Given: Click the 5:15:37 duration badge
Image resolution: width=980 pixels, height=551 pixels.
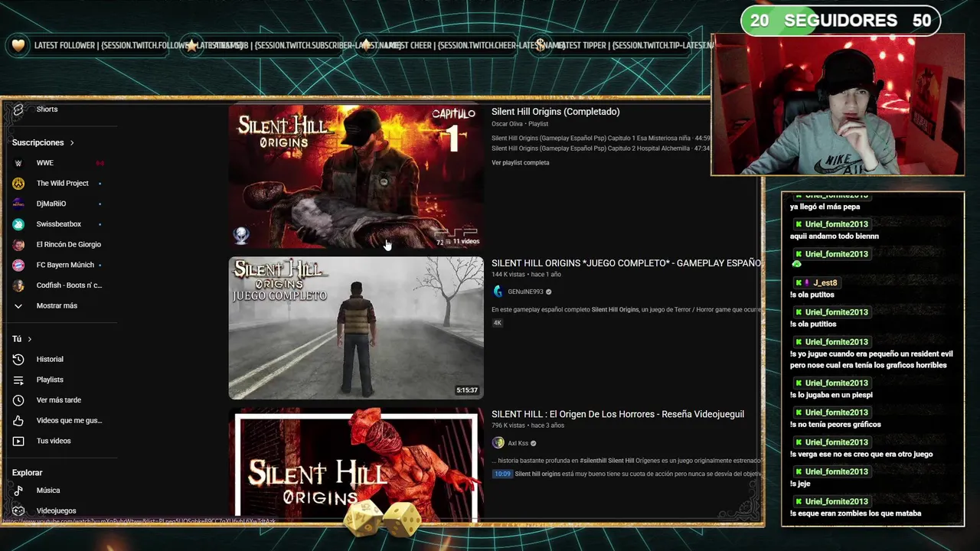Looking at the screenshot, I should pos(467,390).
